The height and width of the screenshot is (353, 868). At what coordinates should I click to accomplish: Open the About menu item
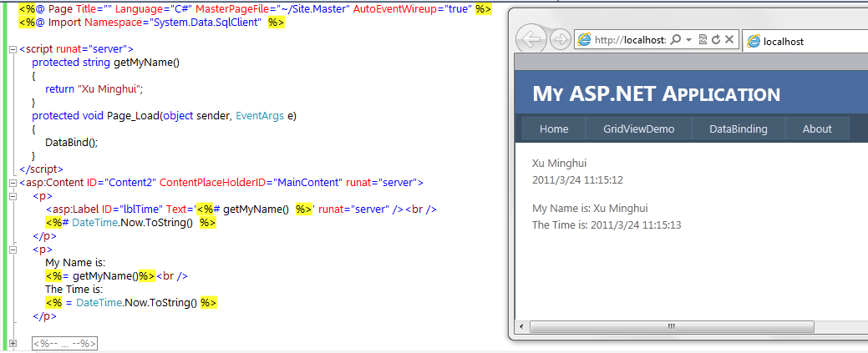(817, 129)
